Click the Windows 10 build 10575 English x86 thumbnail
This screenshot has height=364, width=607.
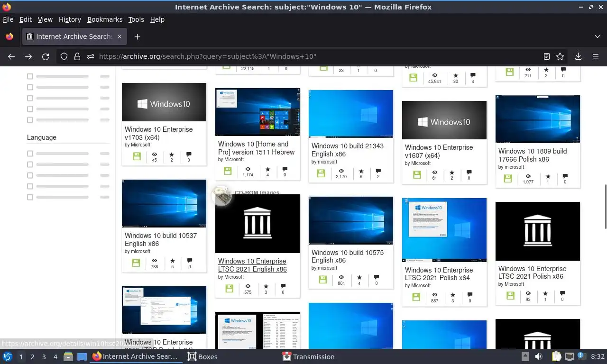(x=351, y=220)
